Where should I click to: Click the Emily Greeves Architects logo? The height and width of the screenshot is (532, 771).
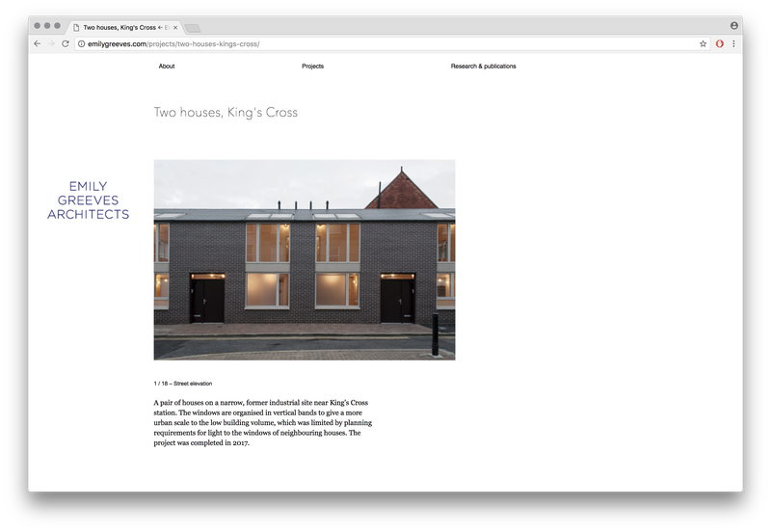point(89,200)
